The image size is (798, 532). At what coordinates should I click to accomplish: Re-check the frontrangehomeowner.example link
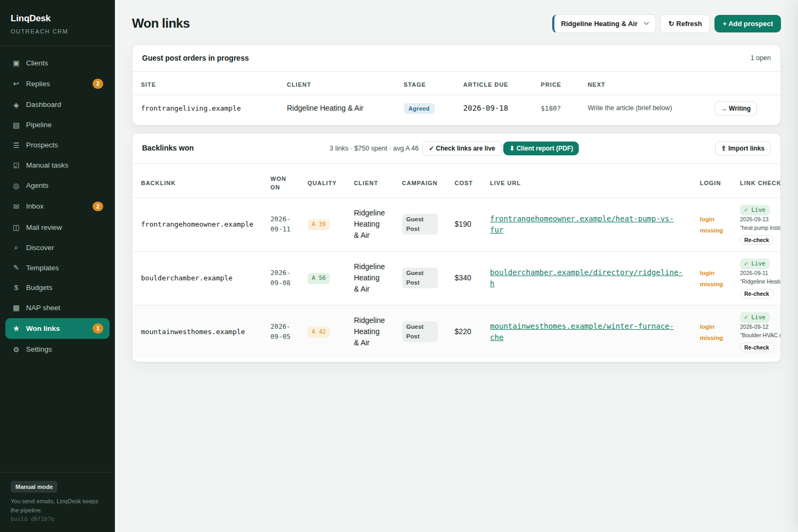point(757,240)
